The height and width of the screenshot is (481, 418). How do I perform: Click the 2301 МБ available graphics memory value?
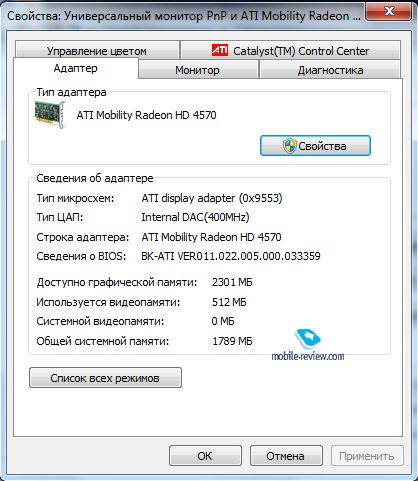click(232, 282)
